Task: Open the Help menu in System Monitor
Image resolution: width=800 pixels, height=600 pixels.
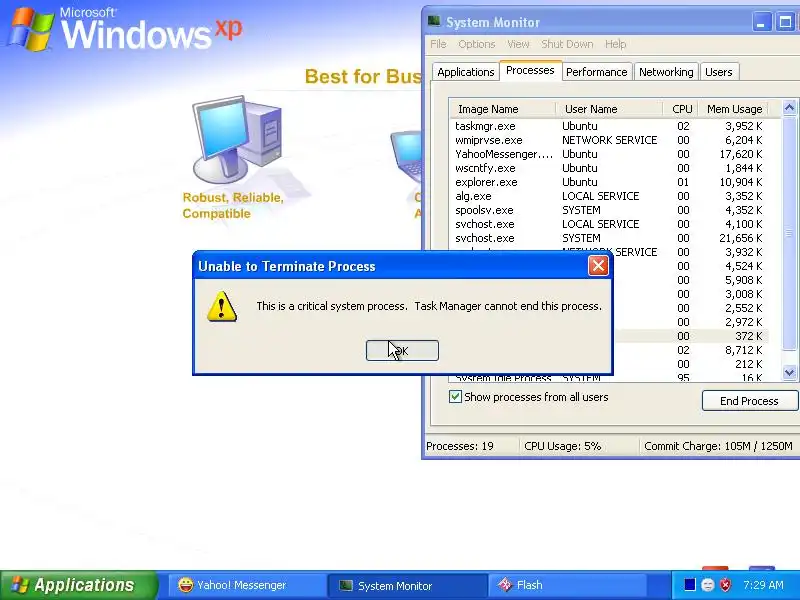Action: coord(615,44)
